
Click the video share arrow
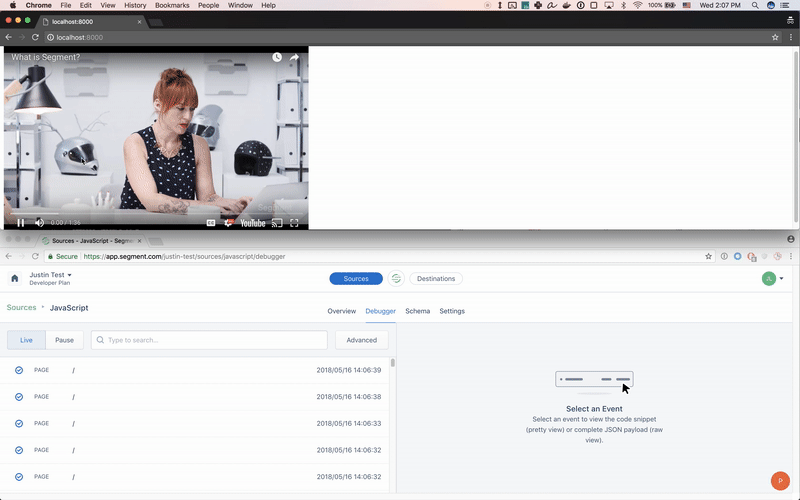tap(294, 57)
